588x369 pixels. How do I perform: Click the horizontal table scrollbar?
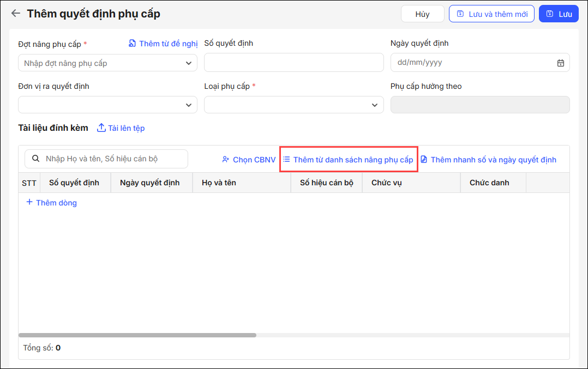coord(137,335)
